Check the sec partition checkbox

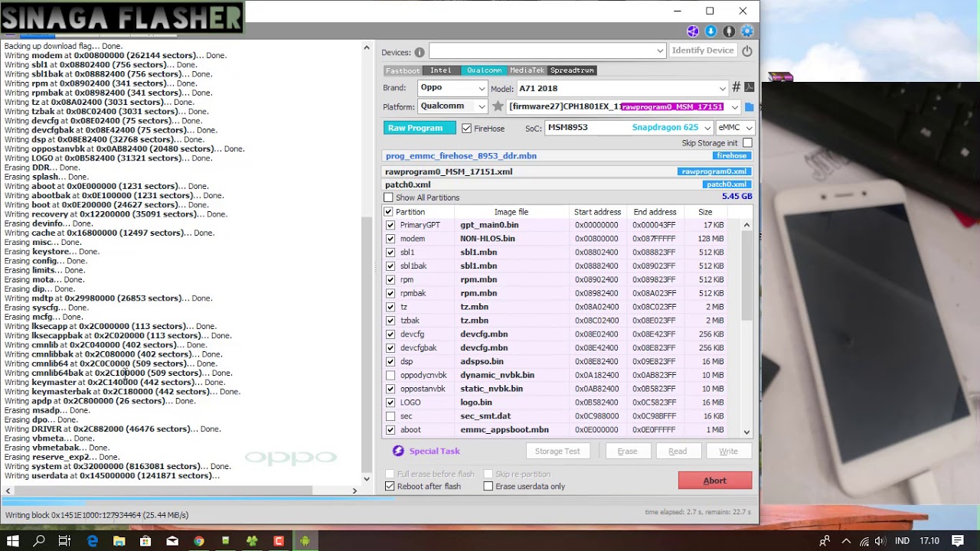tap(390, 416)
